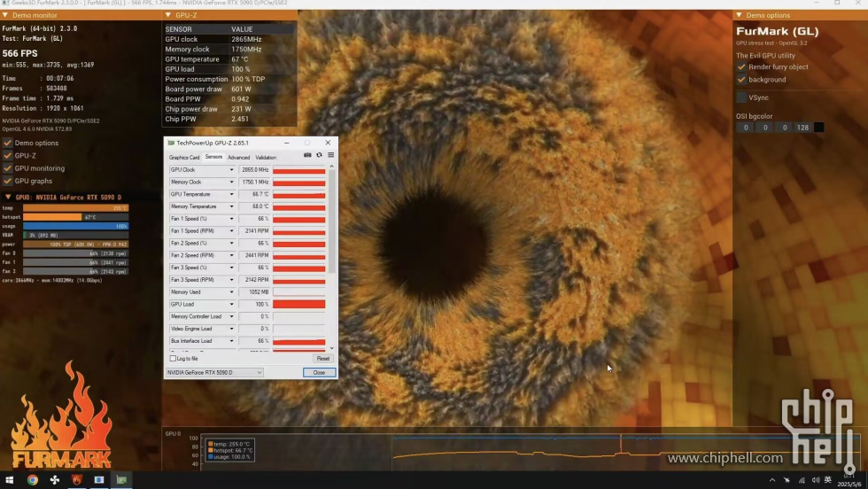Toggle the GPU-Z overlay checkbox

pos(7,156)
